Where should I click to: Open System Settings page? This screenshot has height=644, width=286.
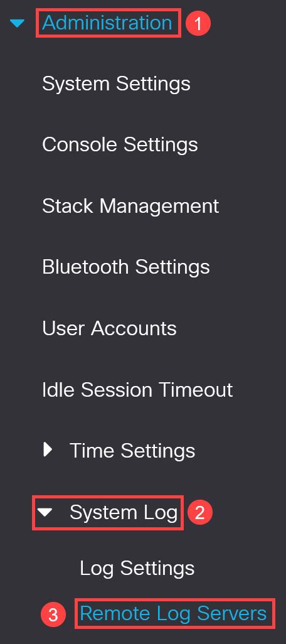[116, 83]
